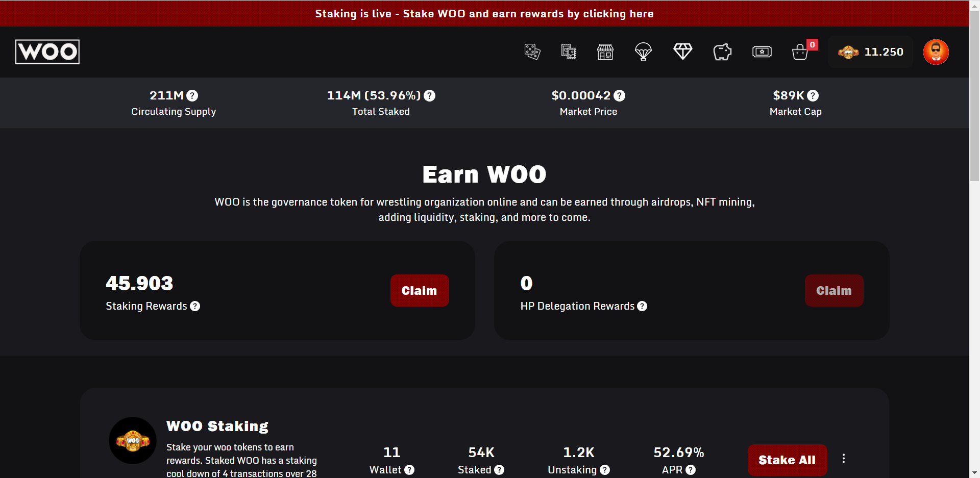This screenshot has height=478, width=980.
Task: Click the 211M circulating supply value
Action: coord(166,95)
